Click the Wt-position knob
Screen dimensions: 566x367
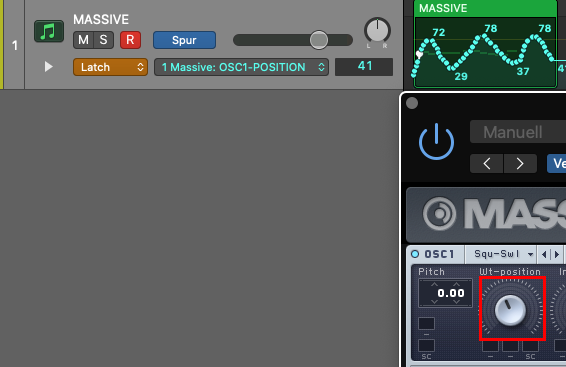[510, 310]
